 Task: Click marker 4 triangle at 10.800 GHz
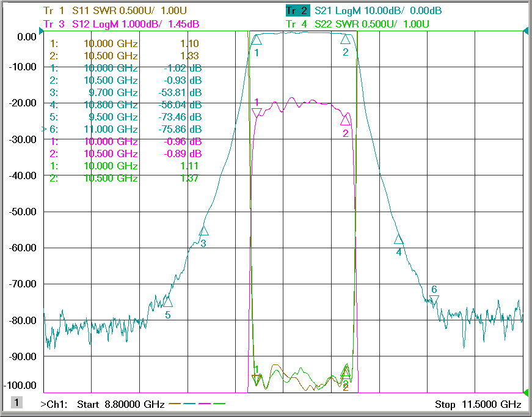[399, 240]
